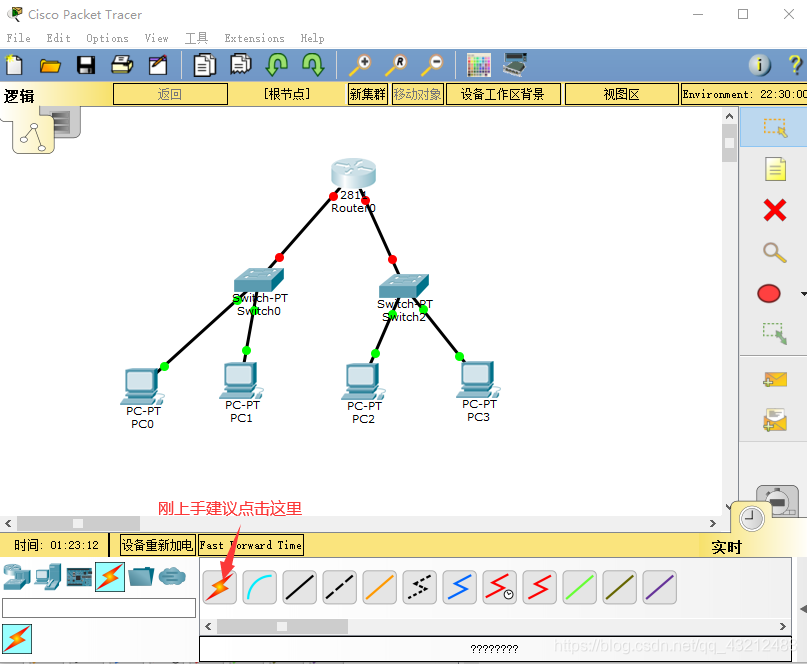Create a new file with New icon

point(14,65)
